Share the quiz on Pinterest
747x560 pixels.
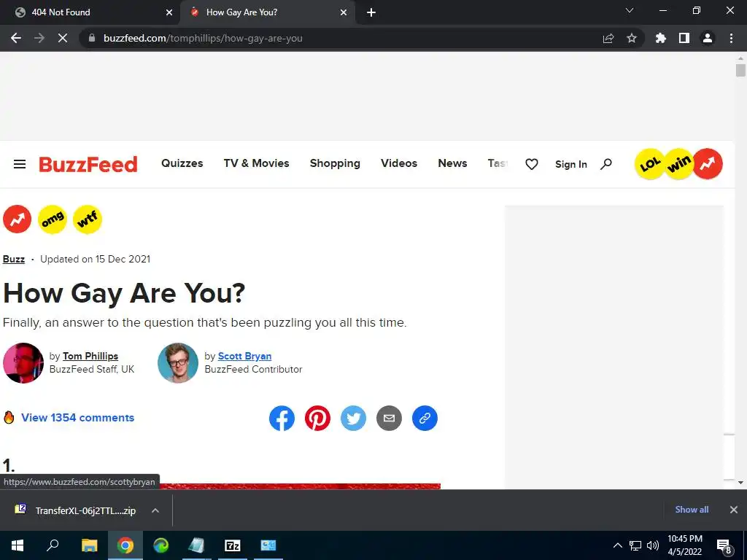coord(318,418)
